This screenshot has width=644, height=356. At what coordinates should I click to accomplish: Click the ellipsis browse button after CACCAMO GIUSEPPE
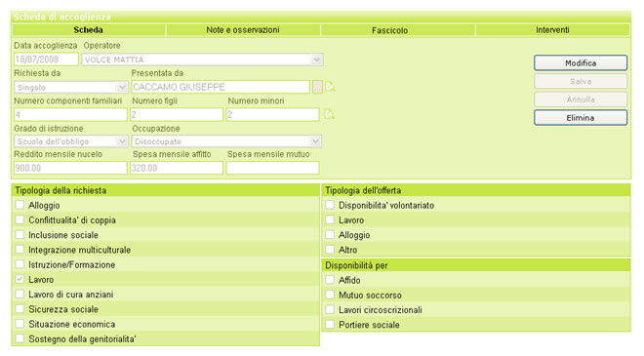point(317,87)
